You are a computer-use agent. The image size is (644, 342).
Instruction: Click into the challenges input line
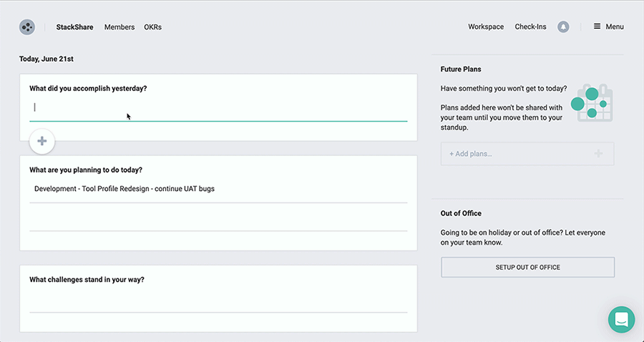click(218, 301)
